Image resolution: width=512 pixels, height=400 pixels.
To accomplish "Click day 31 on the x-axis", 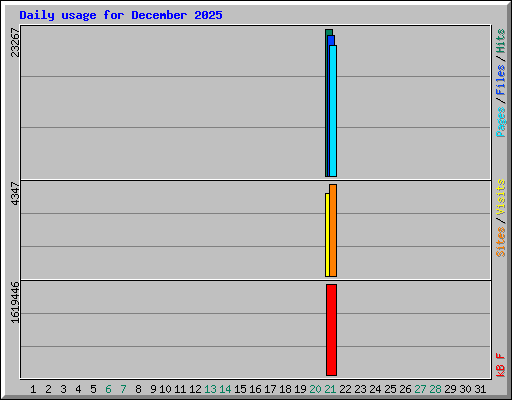I will click(480, 389).
